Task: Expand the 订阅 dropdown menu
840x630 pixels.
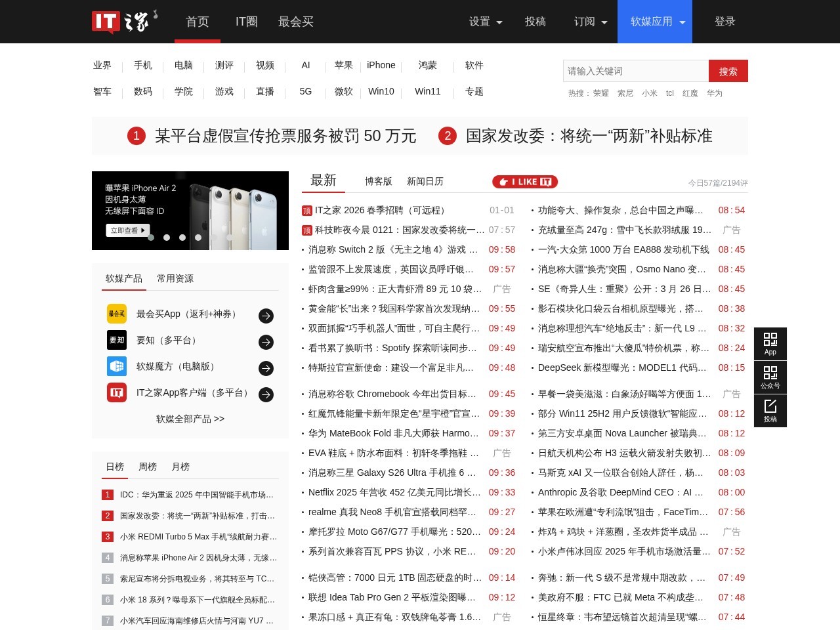Action: click(591, 22)
